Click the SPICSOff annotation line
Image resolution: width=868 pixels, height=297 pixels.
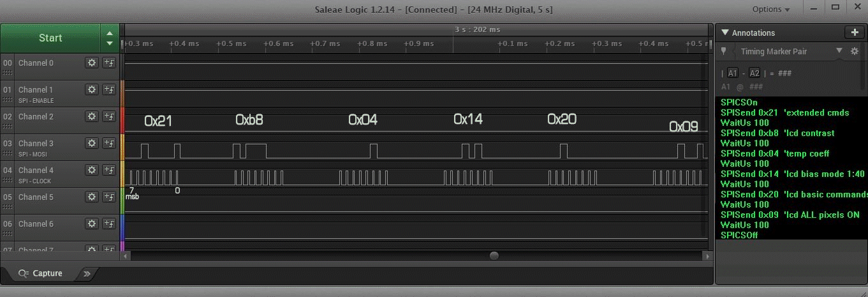739,235
